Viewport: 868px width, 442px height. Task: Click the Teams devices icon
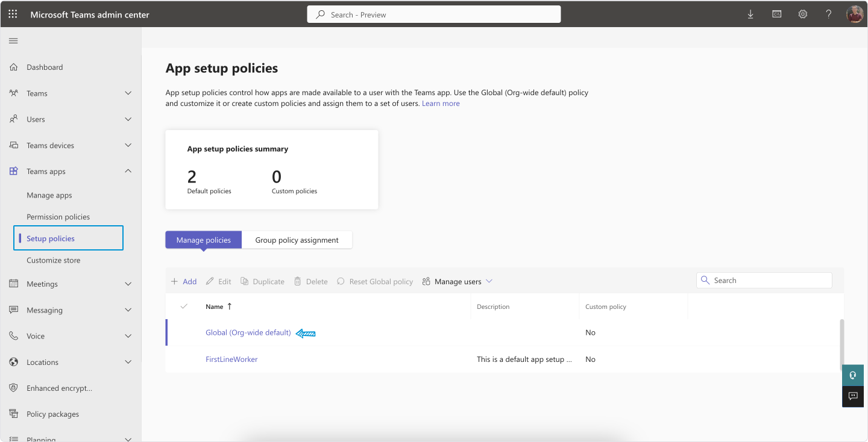[x=14, y=145]
